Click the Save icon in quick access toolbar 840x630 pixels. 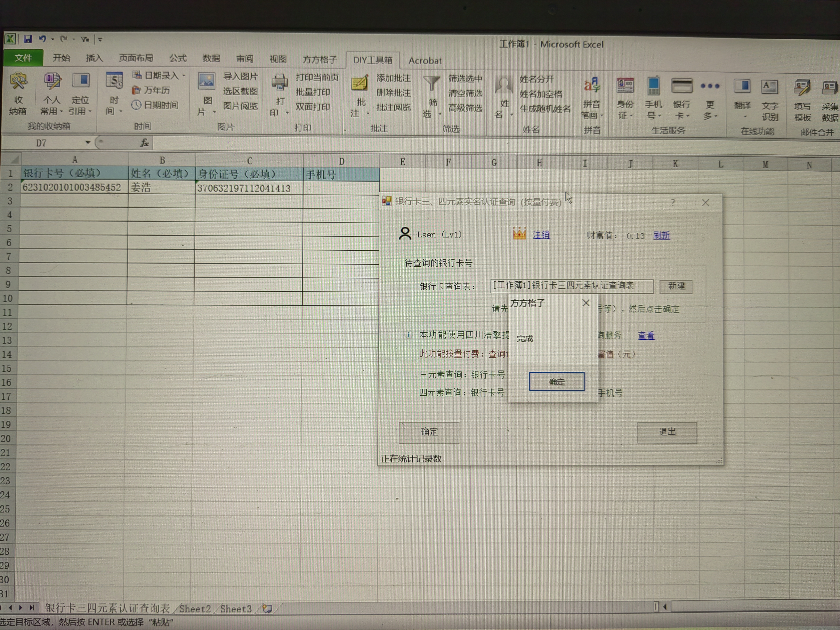click(x=28, y=39)
